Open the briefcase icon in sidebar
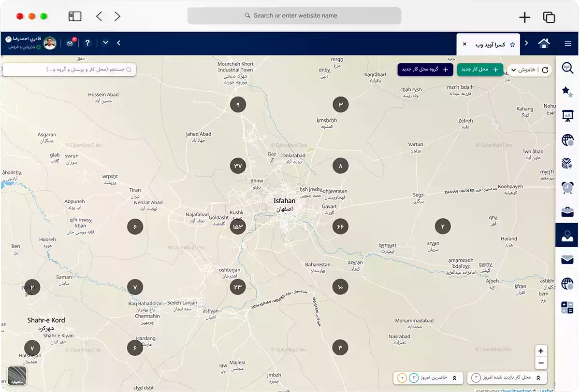Screen dimensions: 580x392 567,211
